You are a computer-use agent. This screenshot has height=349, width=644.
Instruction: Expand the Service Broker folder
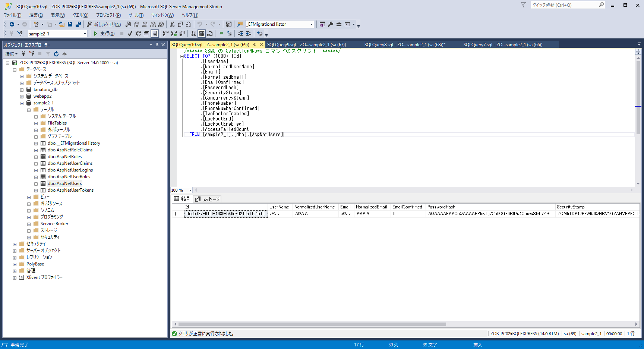pyautogui.click(x=29, y=224)
